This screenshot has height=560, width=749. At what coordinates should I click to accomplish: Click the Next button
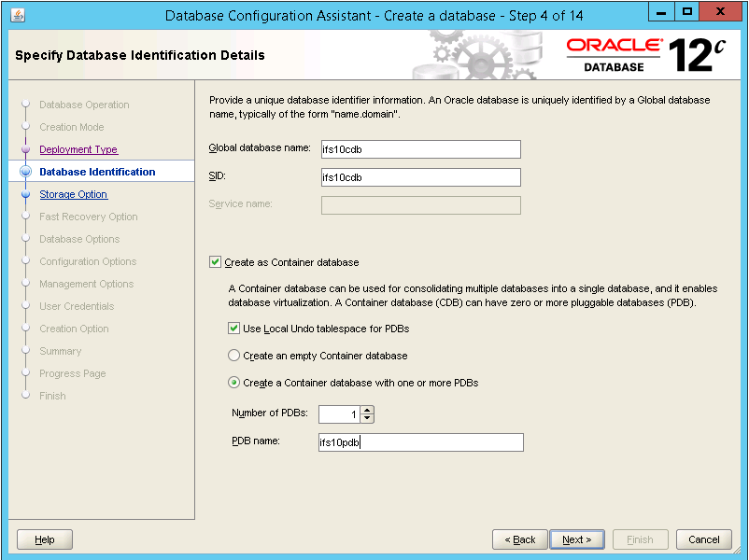[576, 539]
